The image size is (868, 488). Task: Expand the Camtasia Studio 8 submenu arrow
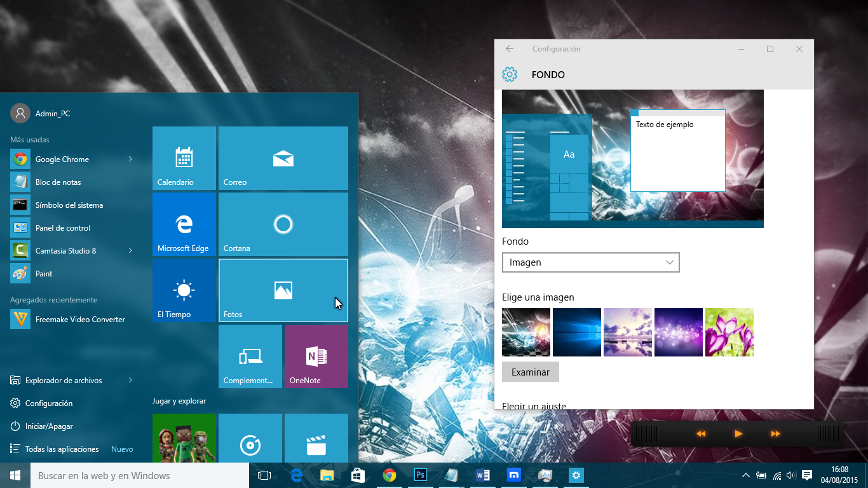pyautogui.click(x=130, y=250)
